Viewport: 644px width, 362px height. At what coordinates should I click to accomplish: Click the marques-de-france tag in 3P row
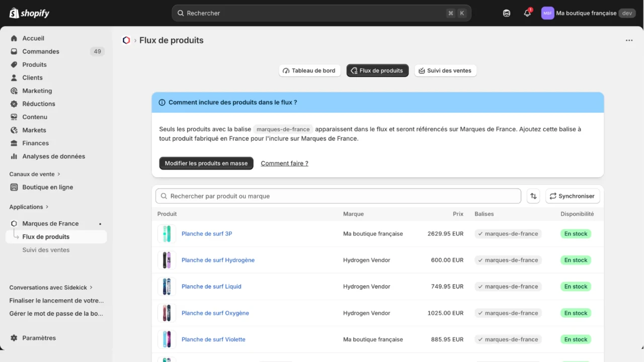point(508,234)
